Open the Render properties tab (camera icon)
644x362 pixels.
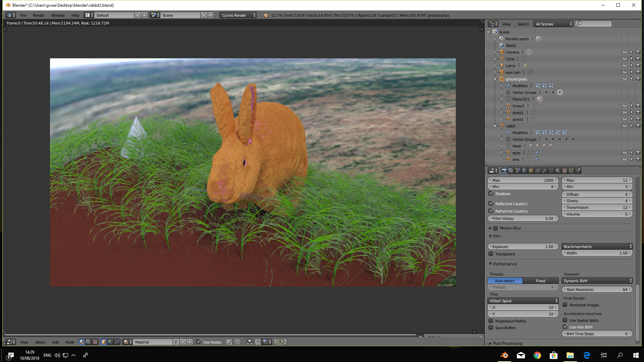click(x=504, y=171)
